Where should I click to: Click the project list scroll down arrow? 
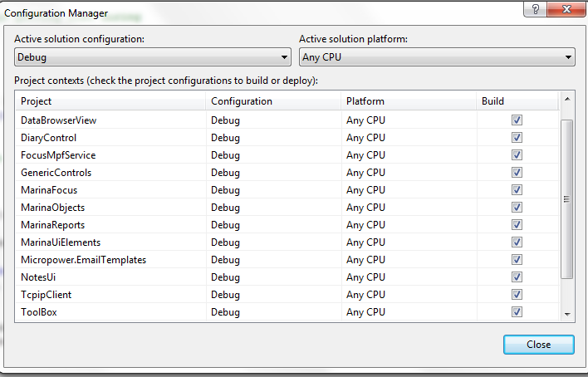(x=567, y=314)
